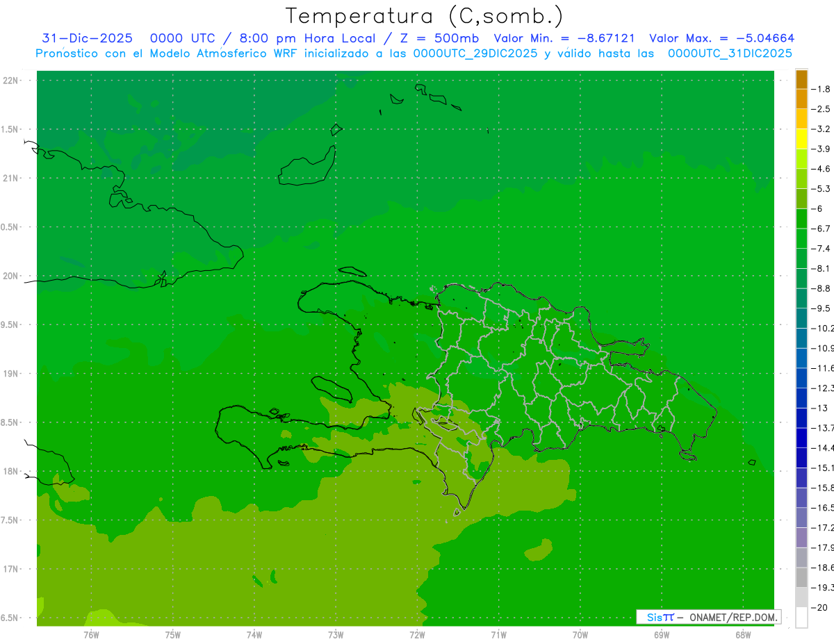Pick the green swatch between -6.7 and -7.4
This screenshot has width=834, height=644.
(801, 239)
